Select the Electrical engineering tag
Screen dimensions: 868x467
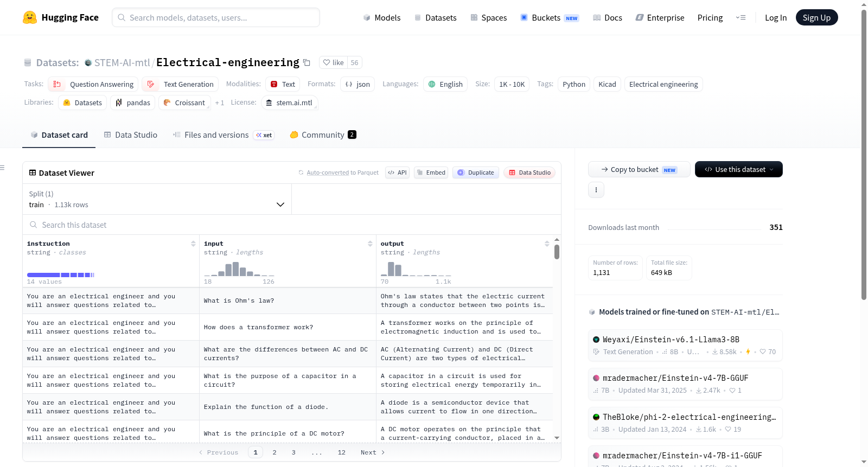pos(663,84)
